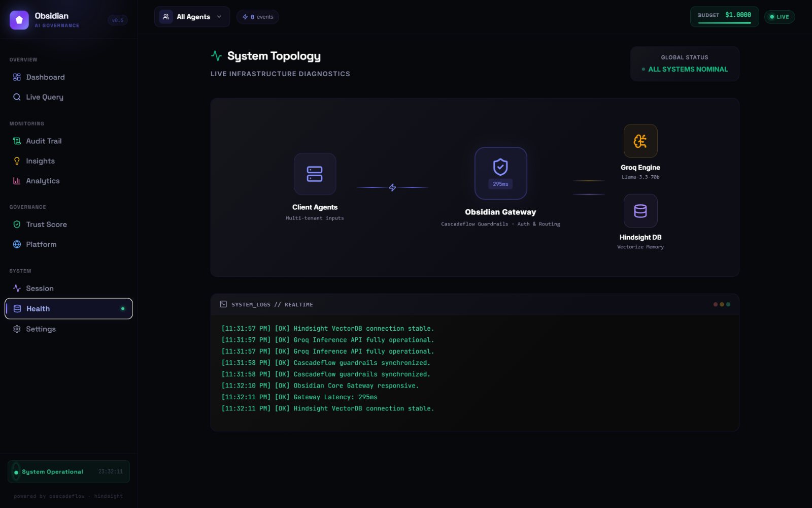Image resolution: width=812 pixels, height=508 pixels.
Task: Click the lightning bolt events icon
Action: pos(245,17)
